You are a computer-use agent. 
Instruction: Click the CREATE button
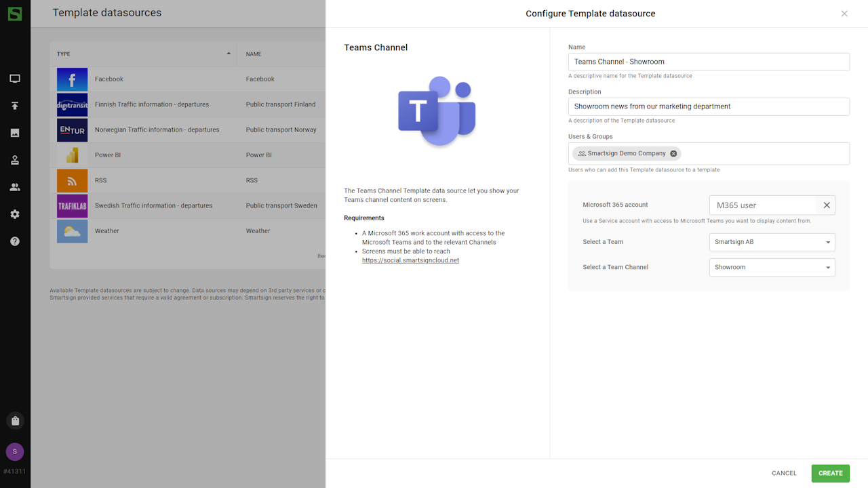pyautogui.click(x=830, y=473)
